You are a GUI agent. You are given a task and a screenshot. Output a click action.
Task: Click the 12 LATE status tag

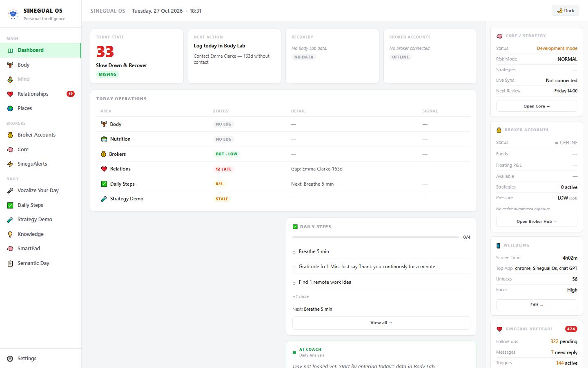click(x=223, y=169)
